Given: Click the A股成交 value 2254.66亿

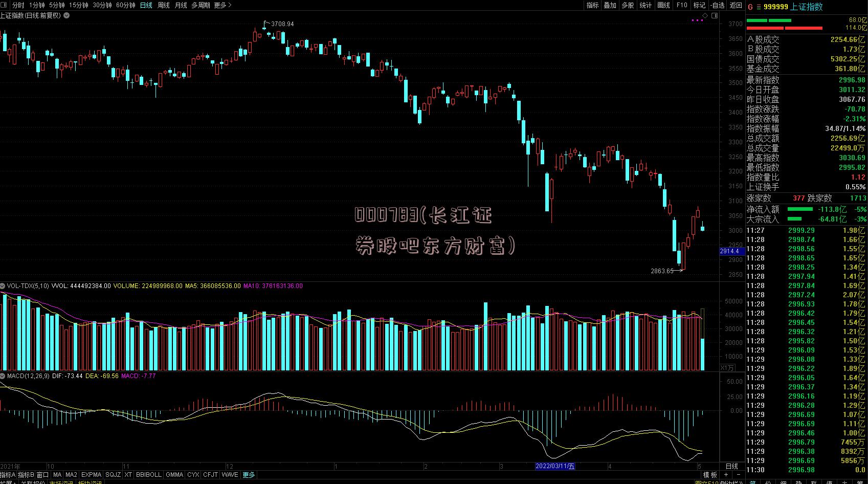Looking at the screenshot, I should pos(848,39).
